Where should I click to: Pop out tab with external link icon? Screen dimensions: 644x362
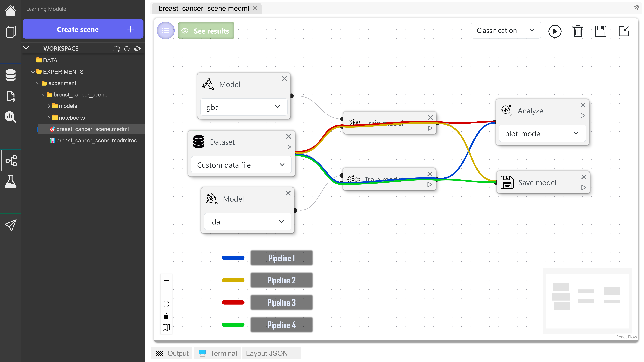pyautogui.click(x=636, y=8)
